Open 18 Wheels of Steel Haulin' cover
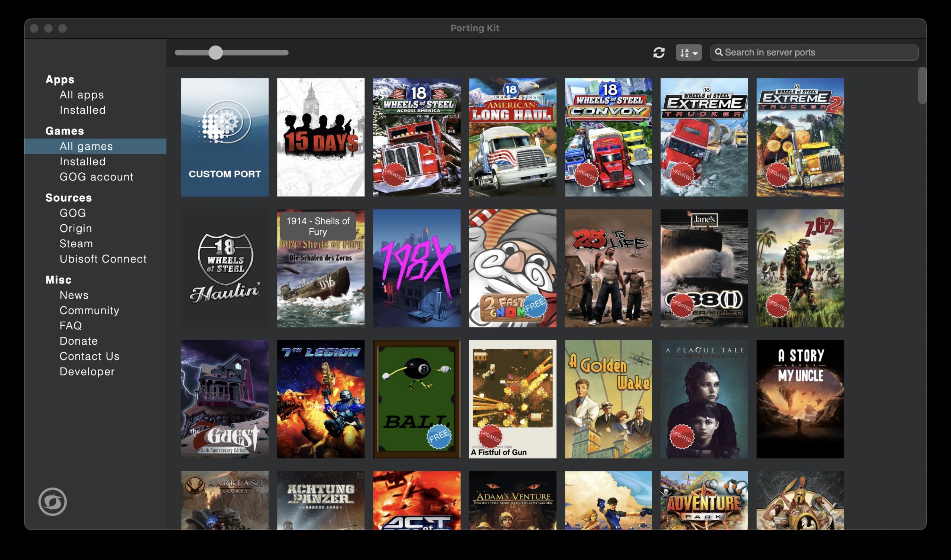951x560 pixels. 224,268
